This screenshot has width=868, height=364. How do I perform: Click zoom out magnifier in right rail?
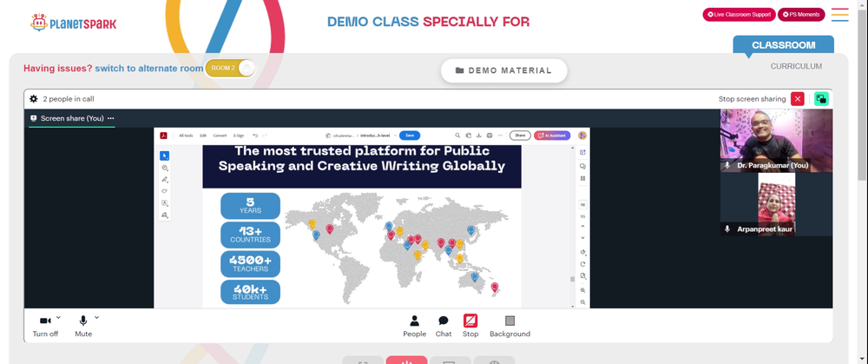[583, 302]
